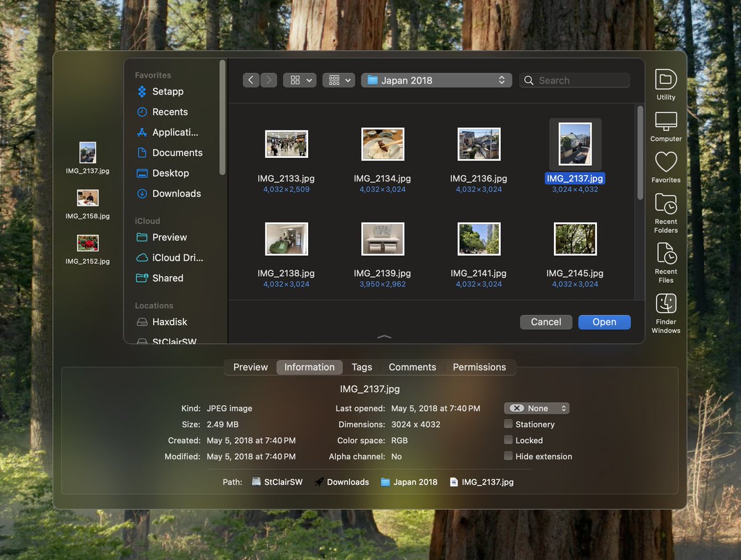Image resolution: width=741 pixels, height=560 pixels.
Task: Collapse the dialog with bottom chevron
Action: coord(384,336)
